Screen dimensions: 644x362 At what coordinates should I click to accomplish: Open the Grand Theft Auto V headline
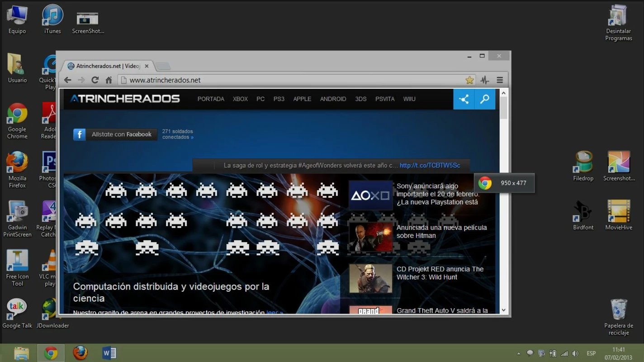[442, 310]
